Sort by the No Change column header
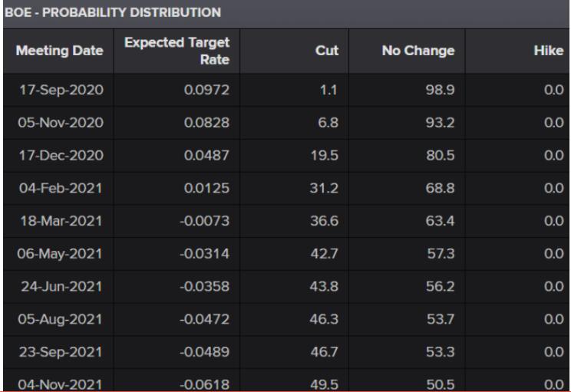This screenshot has height=392, width=571. tap(418, 51)
